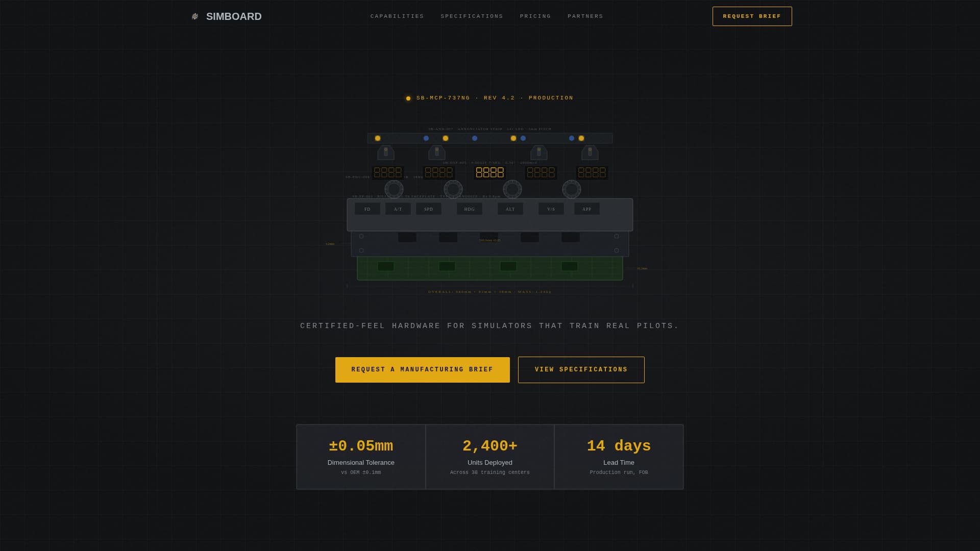
Task: Flip the leftmost toggle switch on the panel
Action: tap(386, 153)
